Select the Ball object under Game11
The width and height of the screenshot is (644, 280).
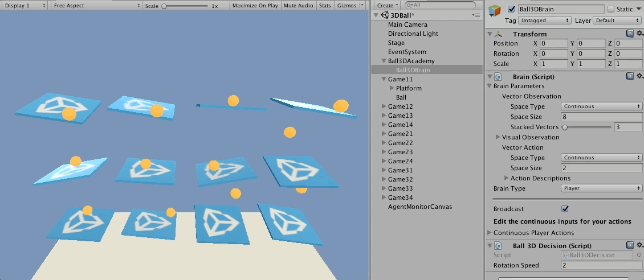pyautogui.click(x=401, y=97)
